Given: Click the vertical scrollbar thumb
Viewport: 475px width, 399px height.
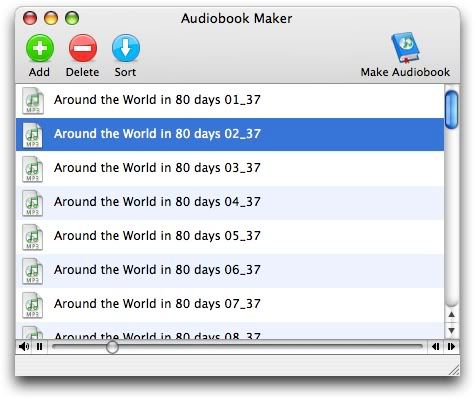Looking at the screenshot, I should pyautogui.click(x=452, y=110).
